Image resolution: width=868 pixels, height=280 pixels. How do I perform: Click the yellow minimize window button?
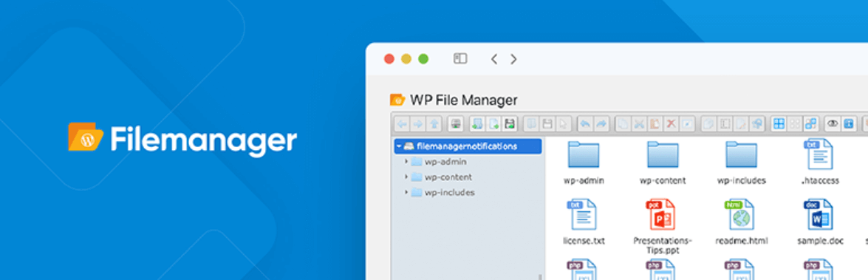pyautogui.click(x=406, y=58)
